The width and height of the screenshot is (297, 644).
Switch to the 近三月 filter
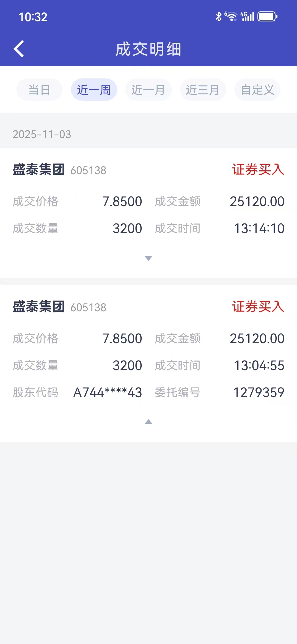point(203,90)
